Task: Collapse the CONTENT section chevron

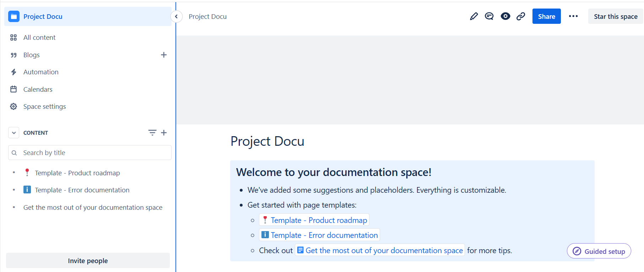Action: (x=13, y=133)
